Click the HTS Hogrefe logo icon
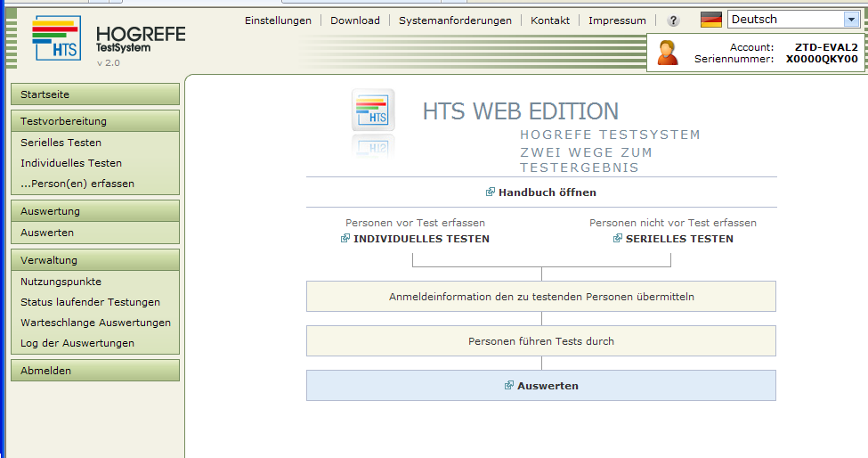868x458 pixels. click(x=56, y=38)
